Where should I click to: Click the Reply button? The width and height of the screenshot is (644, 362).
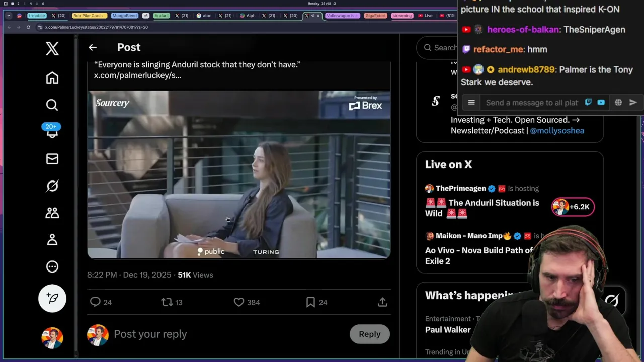(x=370, y=334)
